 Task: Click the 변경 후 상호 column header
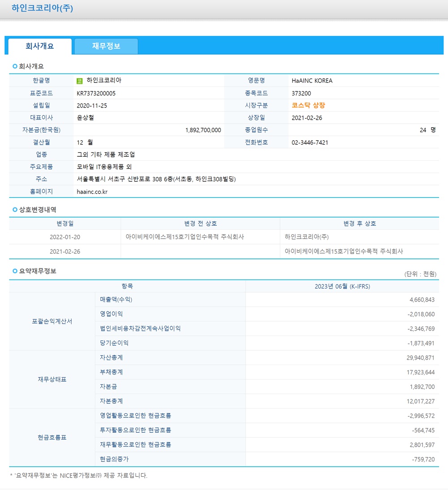tap(359, 224)
